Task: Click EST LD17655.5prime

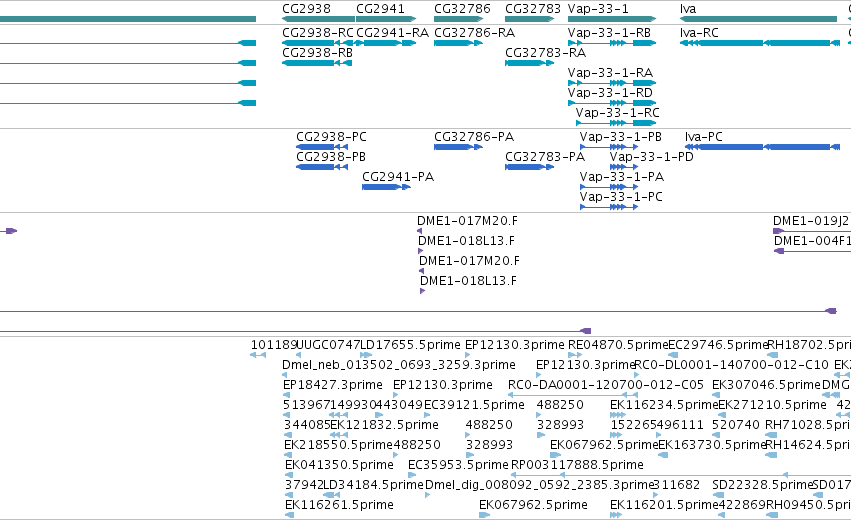Action: coord(410,345)
